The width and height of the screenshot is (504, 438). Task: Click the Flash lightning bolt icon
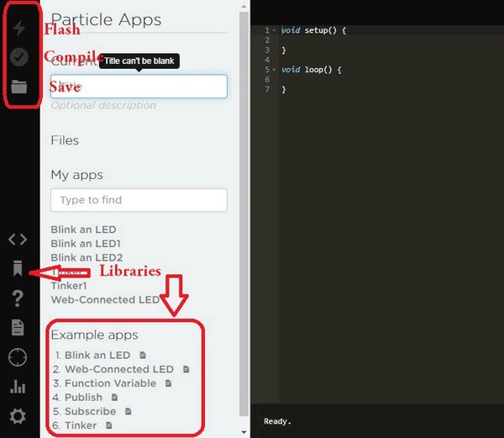(18, 29)
